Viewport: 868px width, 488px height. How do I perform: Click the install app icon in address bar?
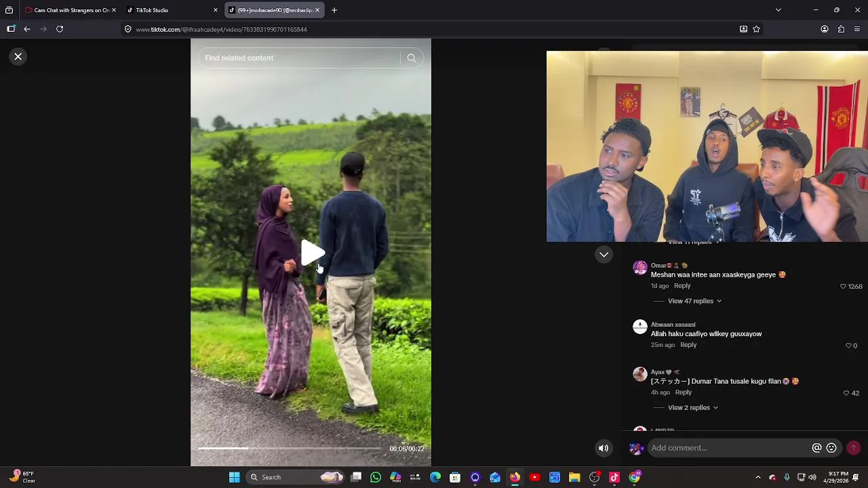click(743, 29)
